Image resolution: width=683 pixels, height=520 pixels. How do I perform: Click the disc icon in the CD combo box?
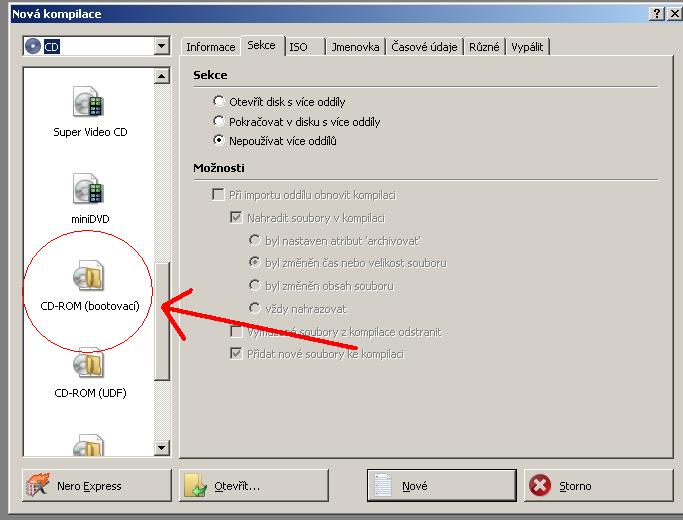click(x=33, y=46)
